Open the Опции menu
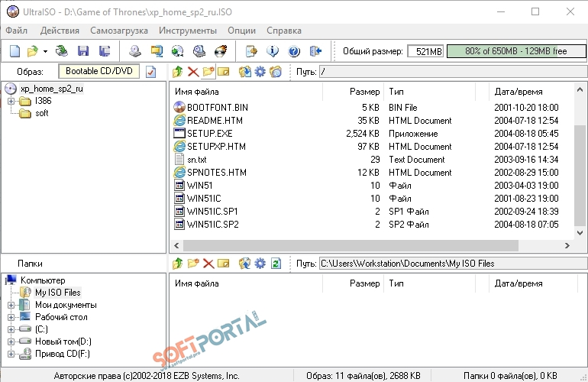 [241, 31]
